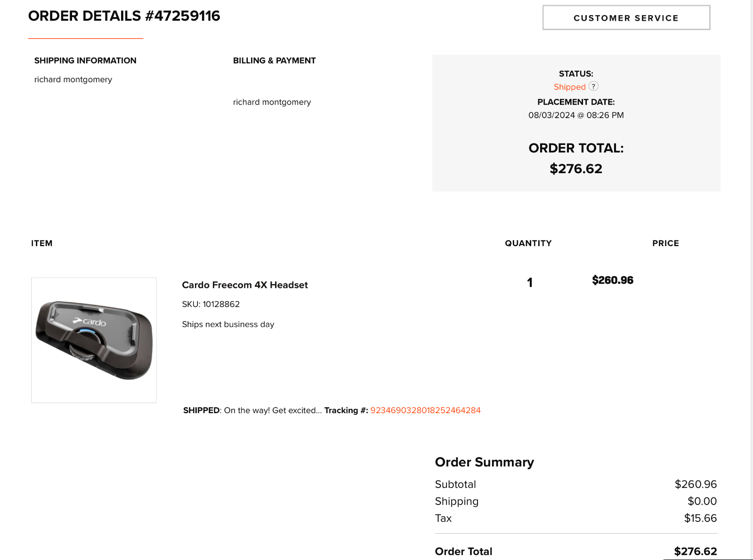
Task: Click the Tax amount $15.66
Action: 700,518
